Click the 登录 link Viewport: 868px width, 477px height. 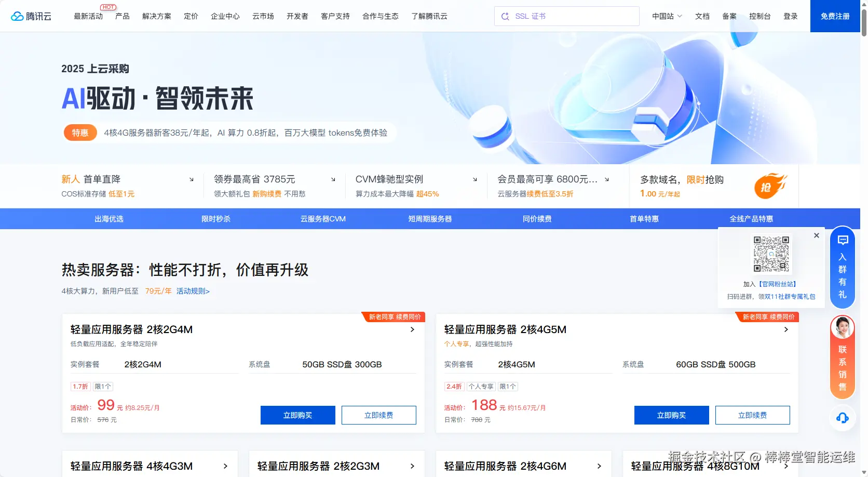pyautogui.click(x=791, y=16)
